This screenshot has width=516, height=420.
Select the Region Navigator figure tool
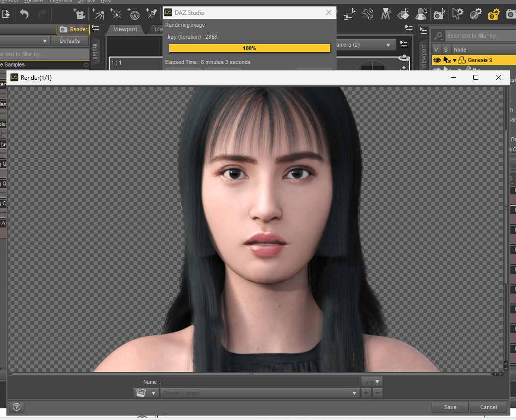click(421, 14)
